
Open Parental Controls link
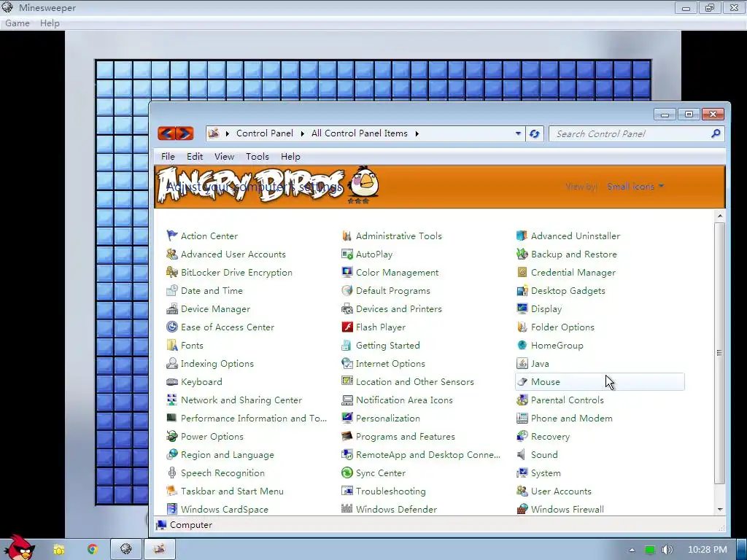567,400
